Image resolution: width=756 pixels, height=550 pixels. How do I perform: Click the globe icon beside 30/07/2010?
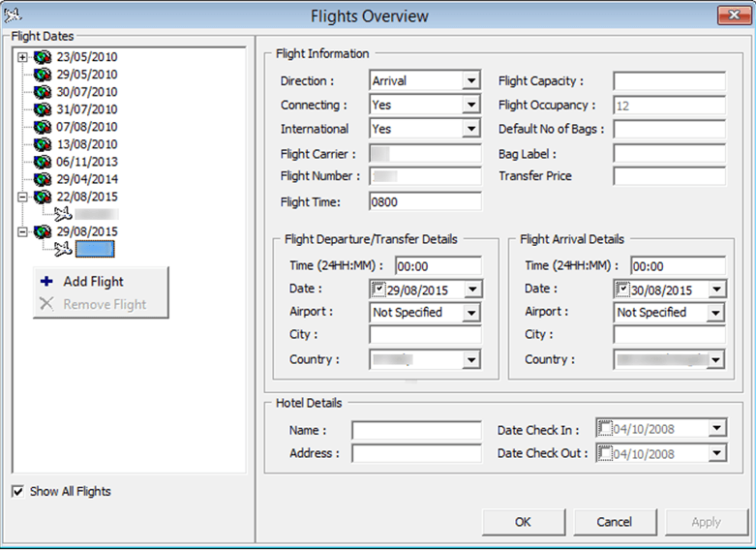[43, 92]
